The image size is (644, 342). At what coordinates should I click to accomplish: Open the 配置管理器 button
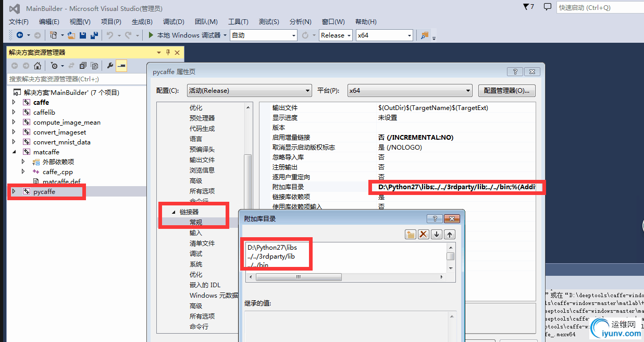(507, 90)
